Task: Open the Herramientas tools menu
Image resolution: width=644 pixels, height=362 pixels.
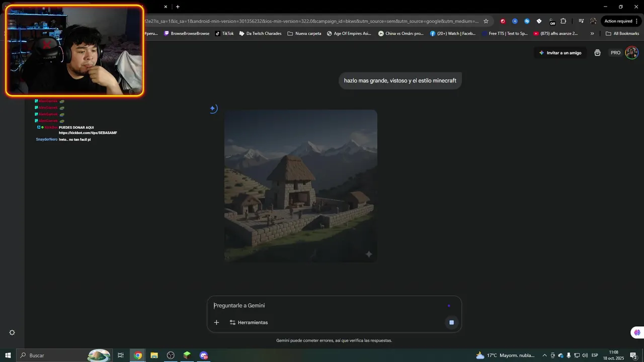Action: tap(249, 322)
